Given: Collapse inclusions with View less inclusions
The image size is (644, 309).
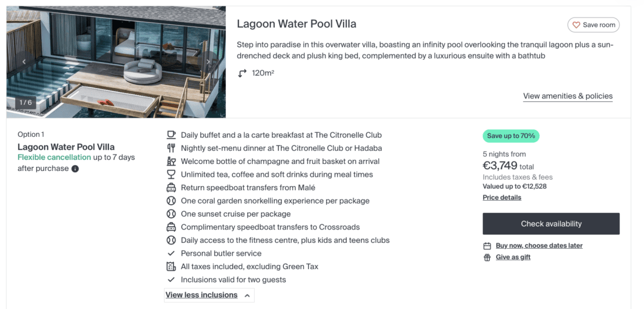Looking at the screenshot, I should pyautogui.click(x=201, y=295).
